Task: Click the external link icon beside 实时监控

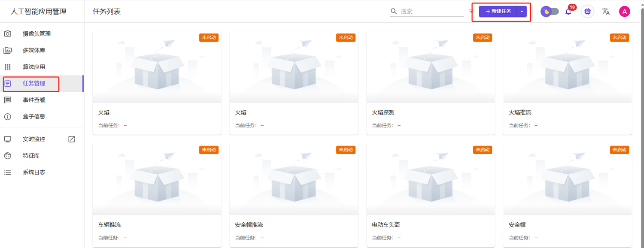Action: pyautogui.click(x=72, y=139)
